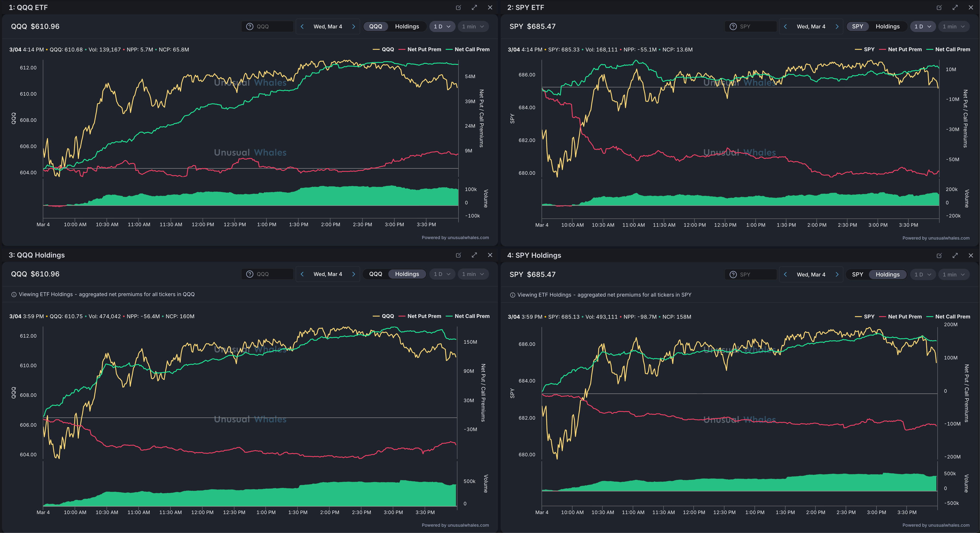
Task: Toggle Net Call Prem legend in SPY Holdings chart
Action: (x=952, y=317)
